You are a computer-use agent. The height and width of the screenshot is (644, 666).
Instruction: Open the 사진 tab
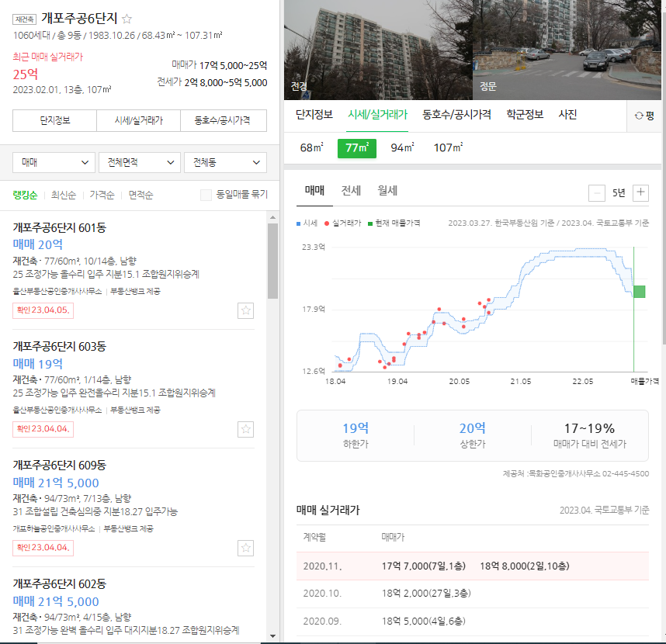pos(567,115)
